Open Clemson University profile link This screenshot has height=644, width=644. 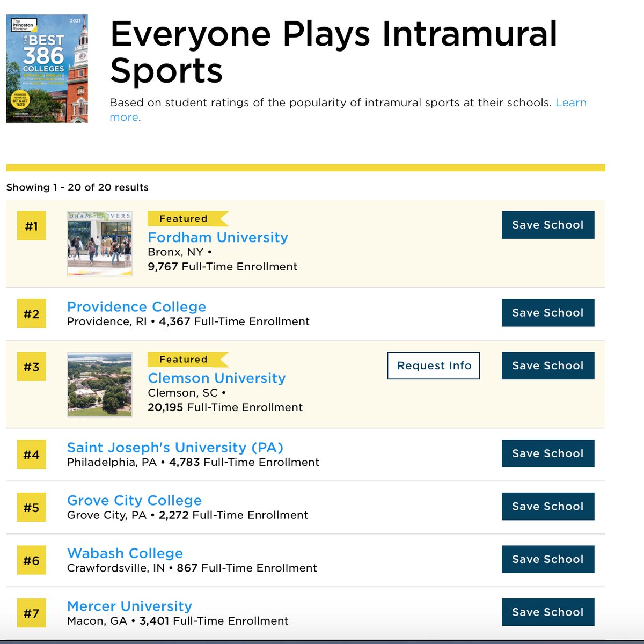[x=217, y=378]
